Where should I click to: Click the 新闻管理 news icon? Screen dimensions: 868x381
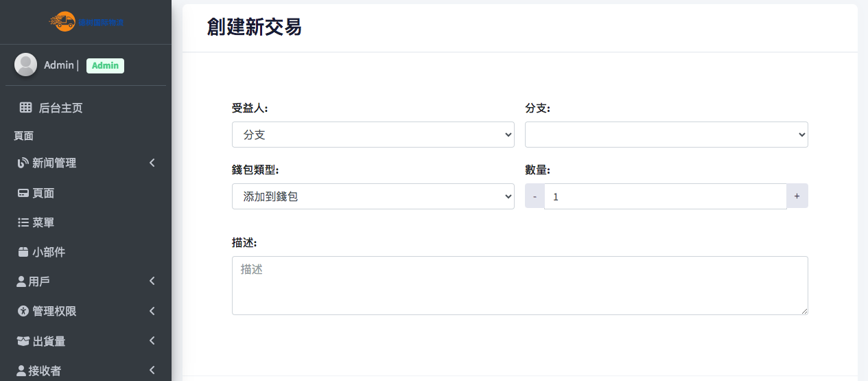[23, 163]
